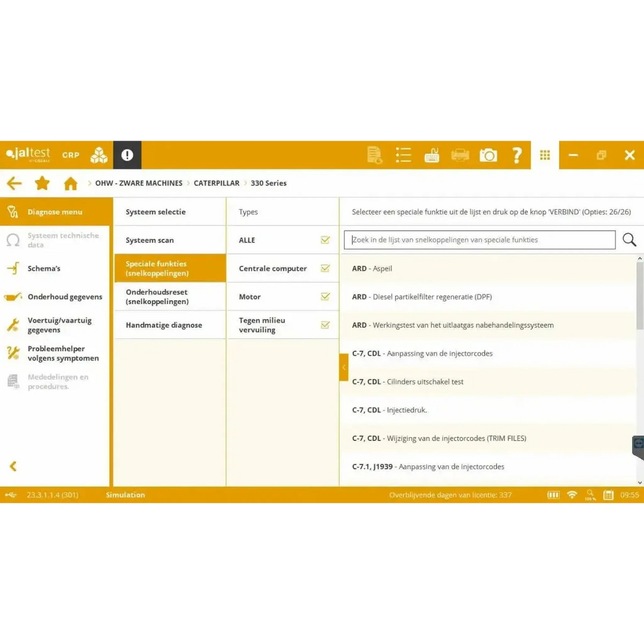Click the function list scrollbar thumb
The height and width of the screenshot is (644, 644).
[x=640, y=296]
